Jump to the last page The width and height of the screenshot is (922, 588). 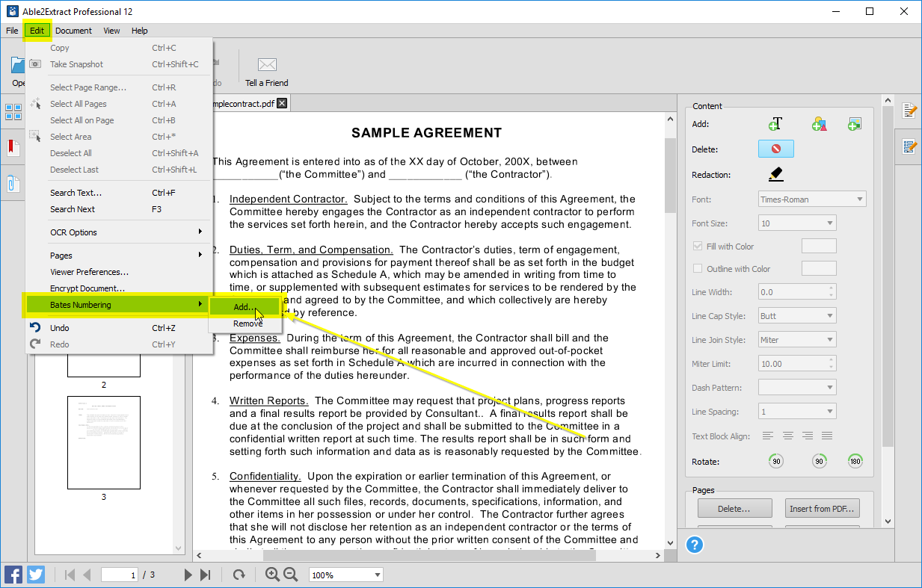coord(205,575)
